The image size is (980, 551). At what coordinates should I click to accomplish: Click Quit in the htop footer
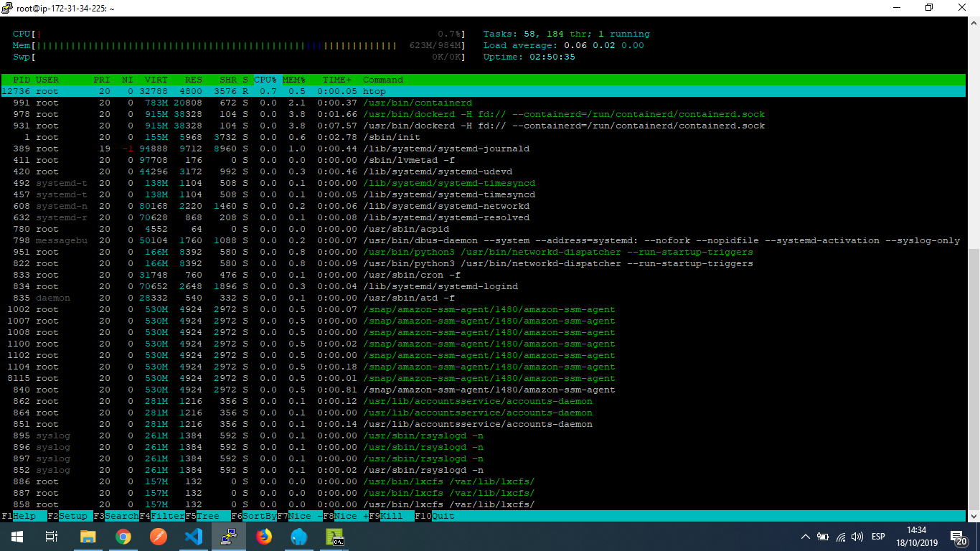(443, 516)
